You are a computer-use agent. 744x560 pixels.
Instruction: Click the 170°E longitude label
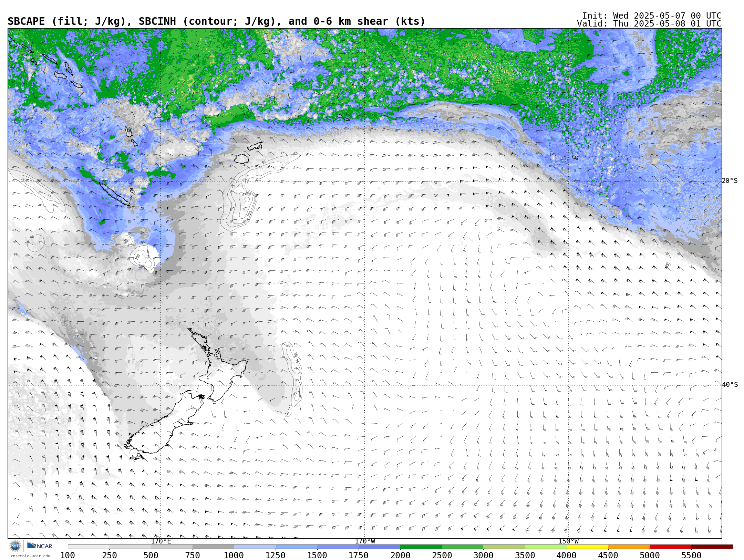161,541
